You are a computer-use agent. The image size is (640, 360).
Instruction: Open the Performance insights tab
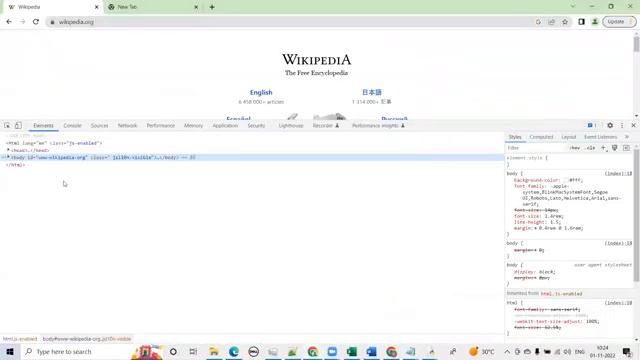tap(378, 126)
